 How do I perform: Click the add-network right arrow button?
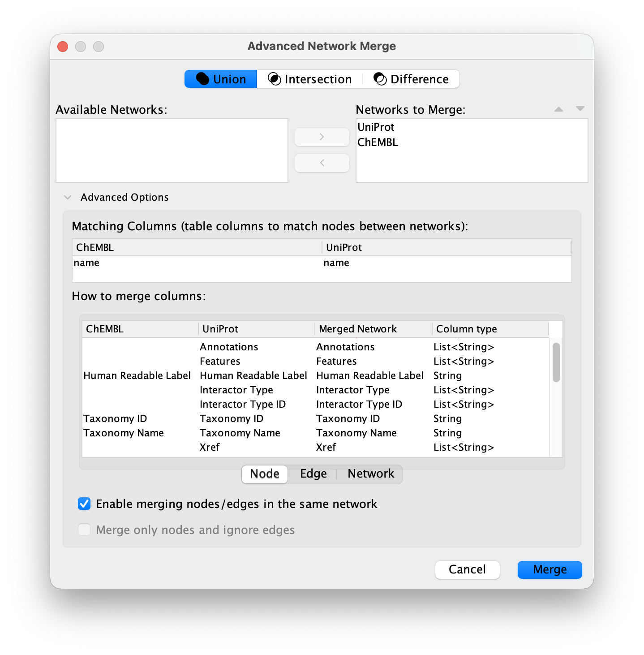pyautogui.click(x=322, y=137)
